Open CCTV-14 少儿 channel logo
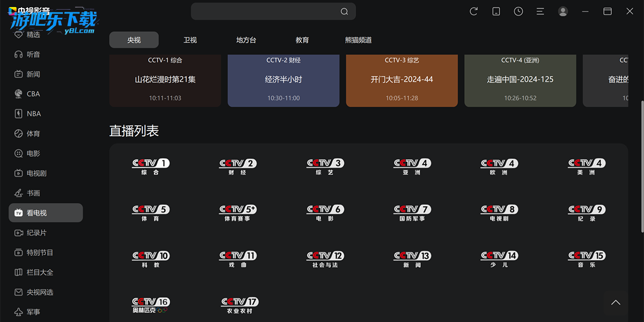 [x=499, y=259]
